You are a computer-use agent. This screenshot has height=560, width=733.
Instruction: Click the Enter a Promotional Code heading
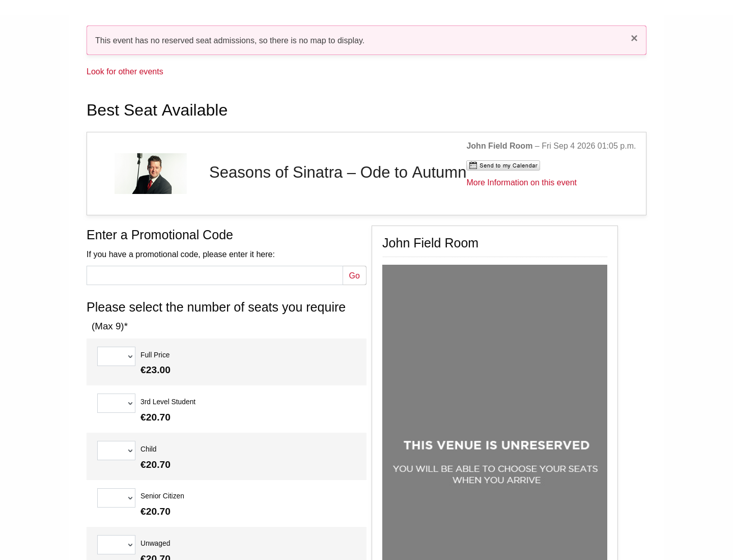[x=160, y=235]
